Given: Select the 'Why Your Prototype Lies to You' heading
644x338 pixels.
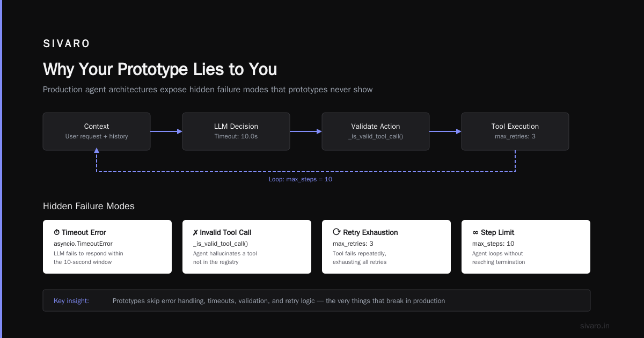Looking at the screenshot, I should (x=160, y=69).
